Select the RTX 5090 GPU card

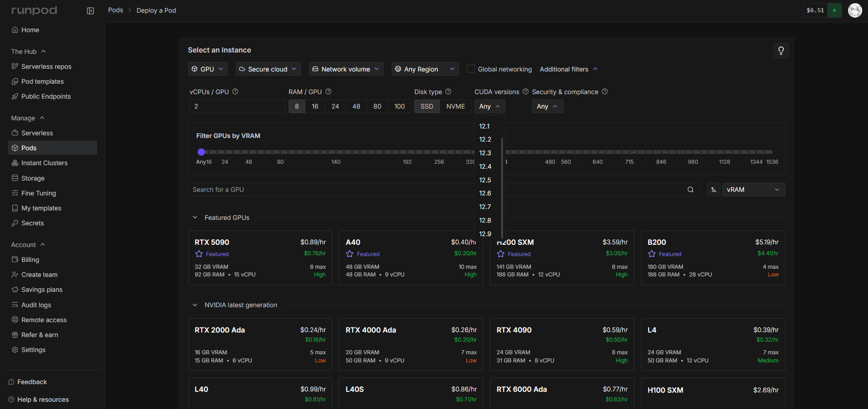point(260,258)
